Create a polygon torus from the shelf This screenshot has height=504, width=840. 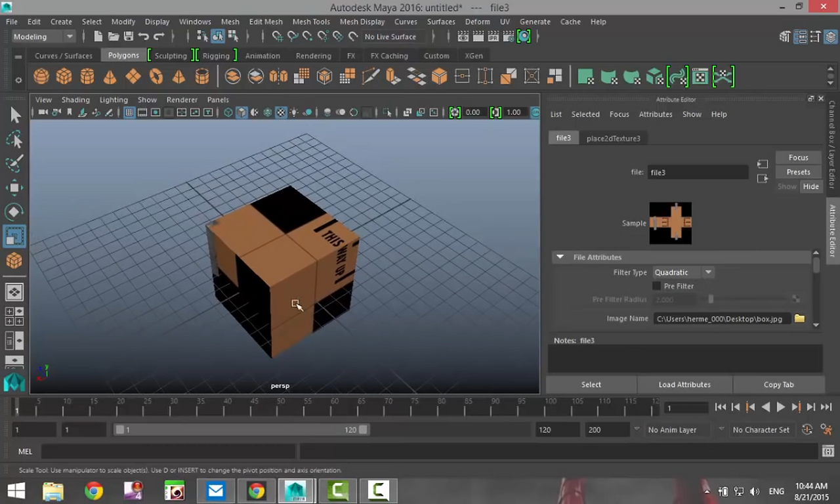click(x=156, y=77)
